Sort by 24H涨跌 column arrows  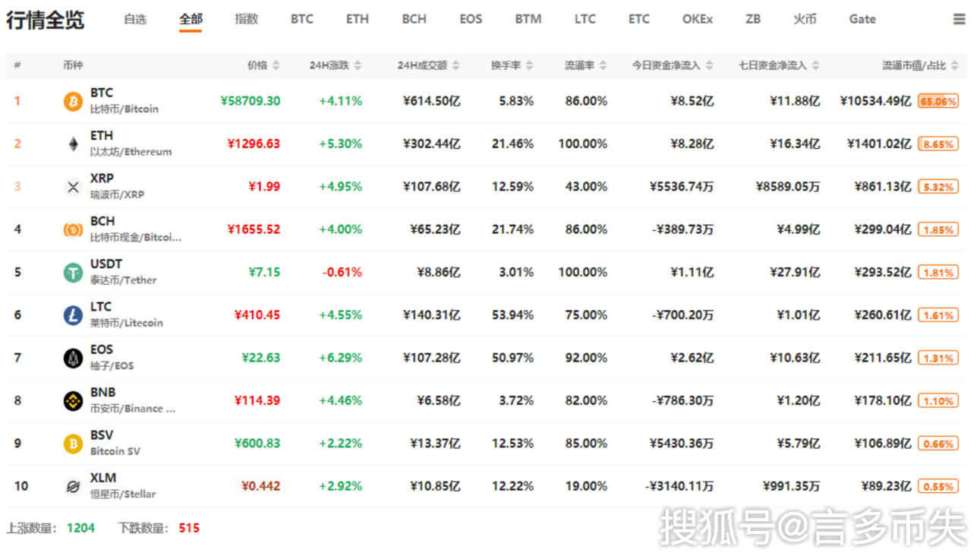coord(358,66)
